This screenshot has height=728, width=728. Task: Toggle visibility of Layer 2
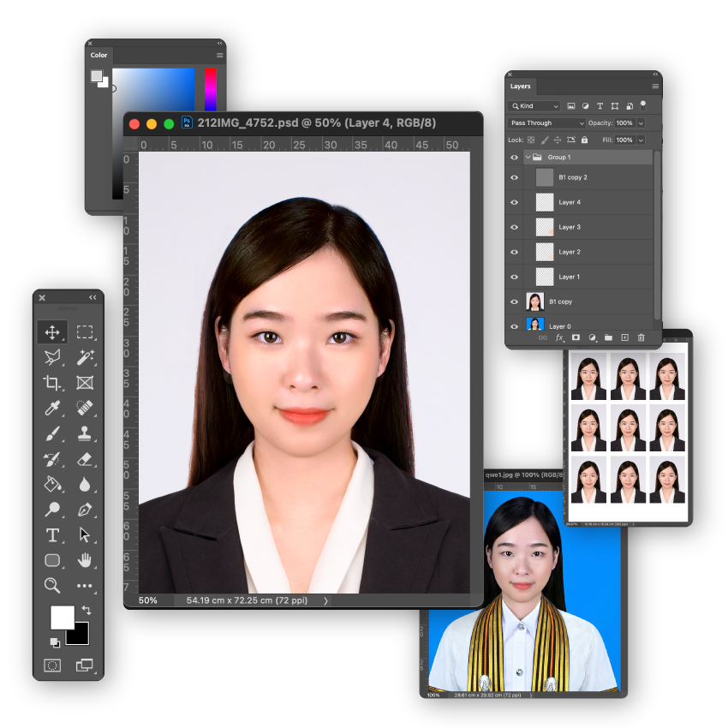[x=514, y=252]
